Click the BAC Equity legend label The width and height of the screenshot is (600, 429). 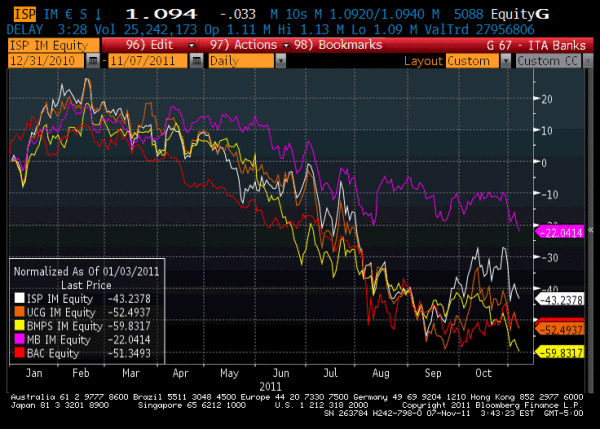coord(53,353)
